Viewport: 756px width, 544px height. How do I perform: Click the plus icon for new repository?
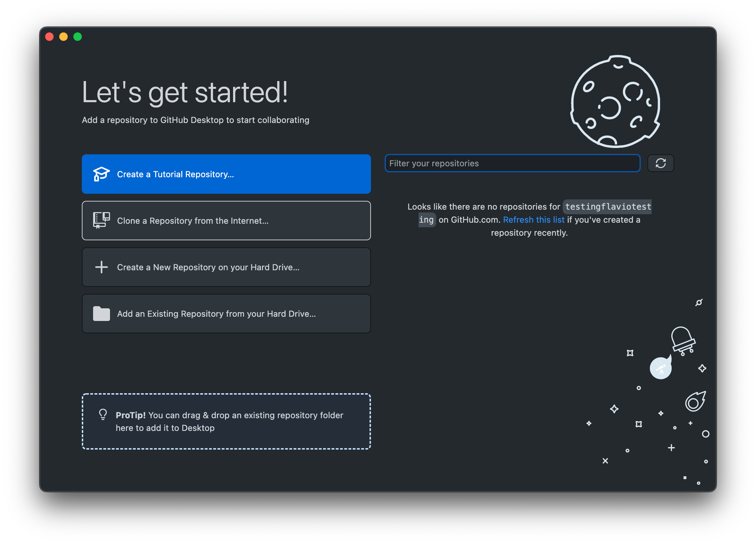pos(101,267)
